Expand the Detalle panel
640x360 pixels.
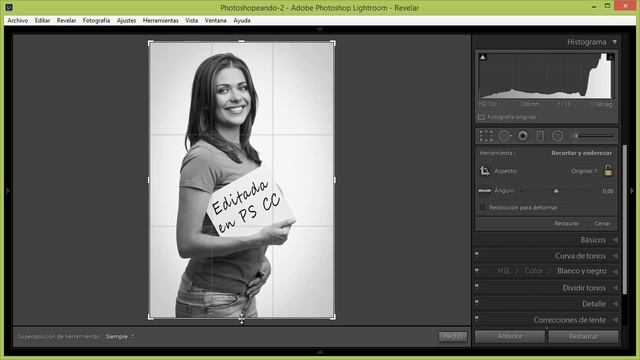coord(615,304)
